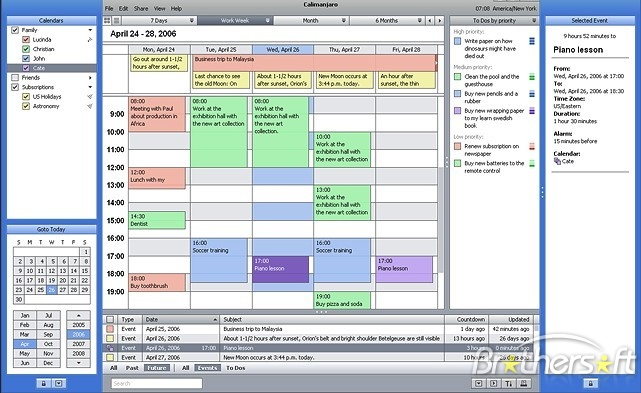641x393 pixels.
Task: Select the Wednesday 17:00 Piano lesson event
Action: pos(280,269)
